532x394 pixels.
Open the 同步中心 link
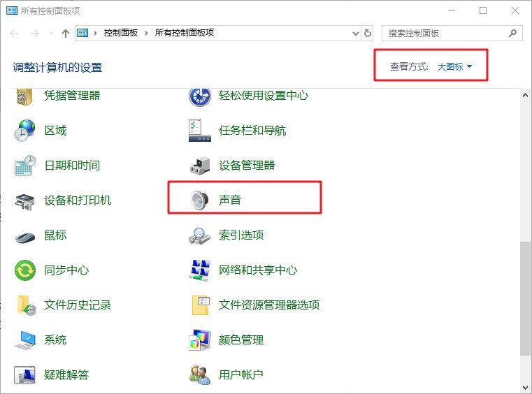(66, 270)
